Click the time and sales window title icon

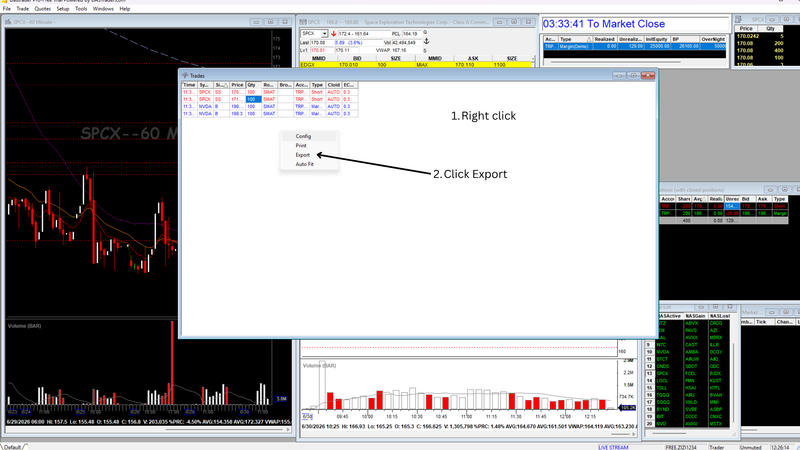point(738,19)
